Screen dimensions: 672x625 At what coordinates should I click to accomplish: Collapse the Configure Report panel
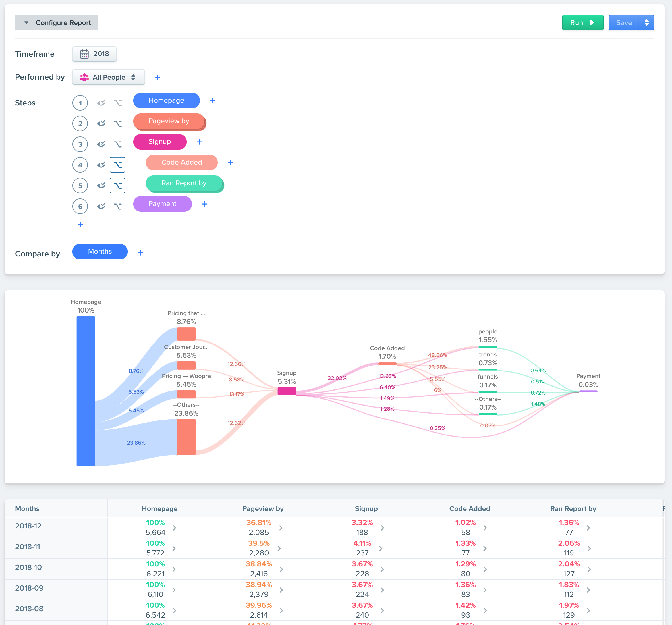tap(57, 23)
